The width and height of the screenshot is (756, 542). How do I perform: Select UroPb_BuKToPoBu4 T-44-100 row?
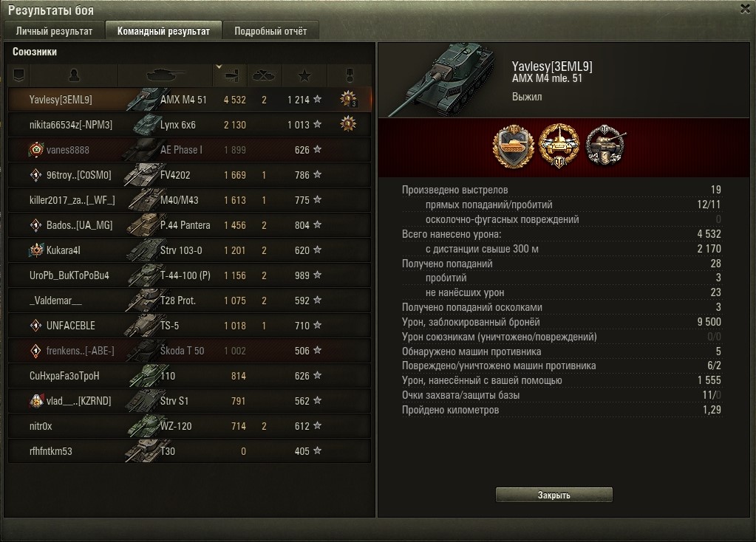coord(190,275)
